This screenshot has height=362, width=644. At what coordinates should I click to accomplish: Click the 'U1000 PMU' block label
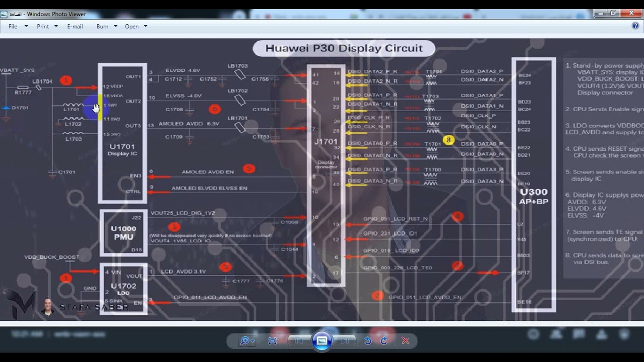point(123,233)
